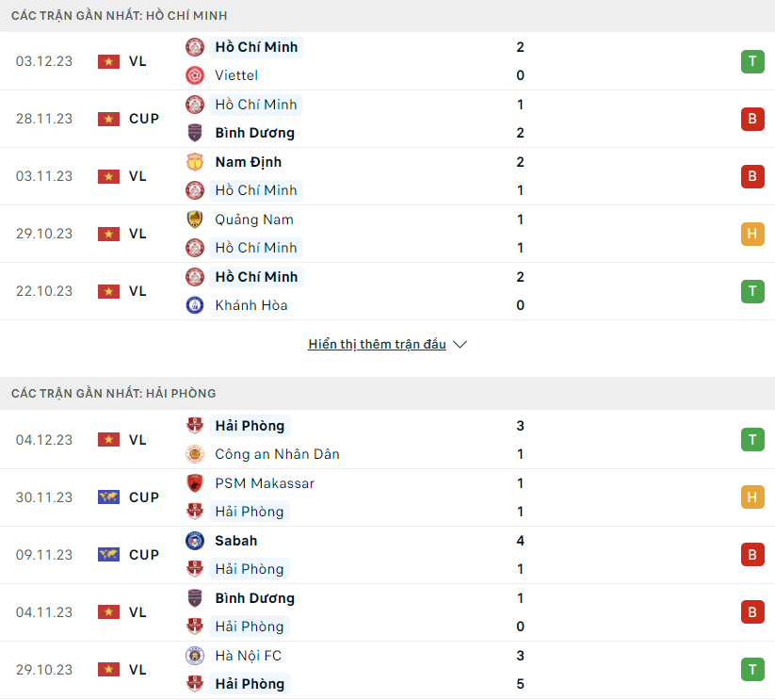Click the Vietnam flag on 03.12.23 match
775x700 pixels.
point(108,61)
